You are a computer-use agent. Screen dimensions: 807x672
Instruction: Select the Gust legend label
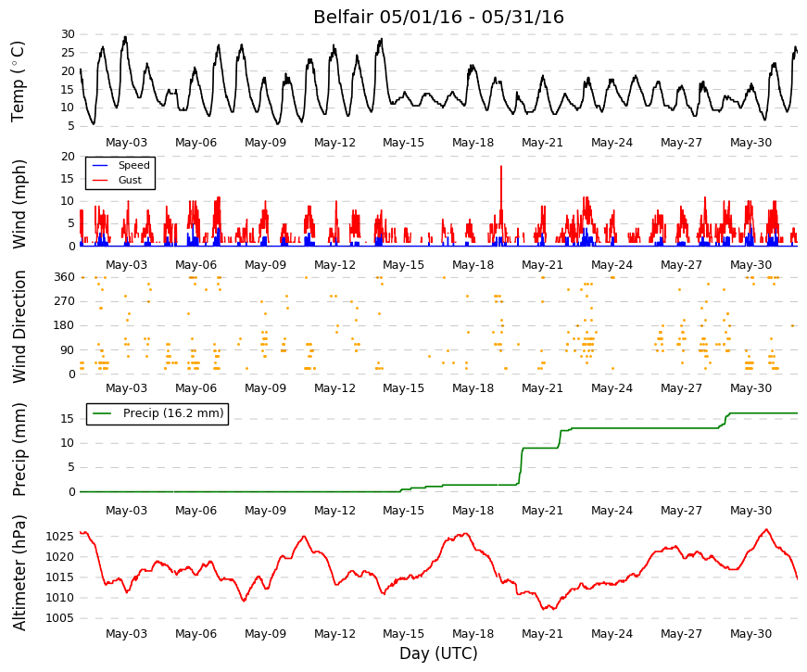click(x=130, y=180)
